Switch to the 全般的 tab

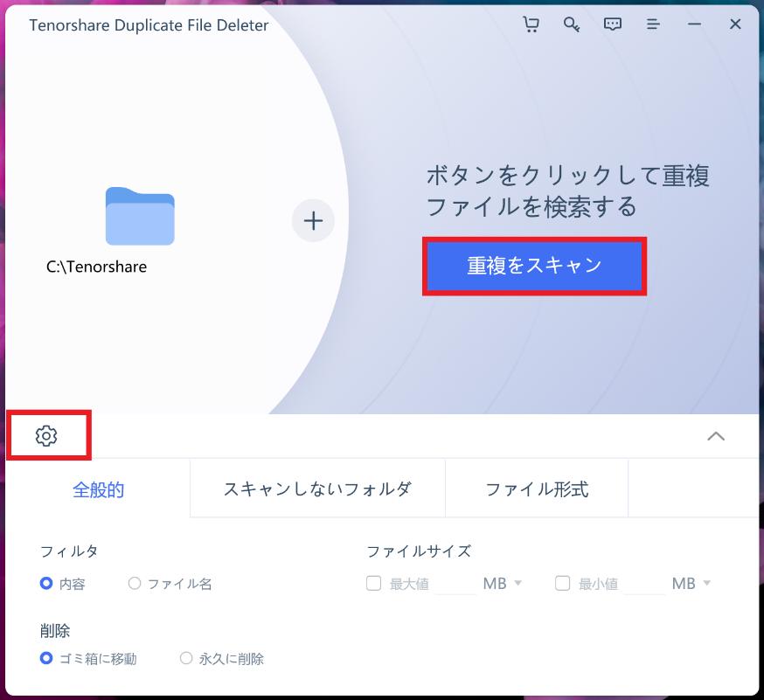(x=98, y=489)
